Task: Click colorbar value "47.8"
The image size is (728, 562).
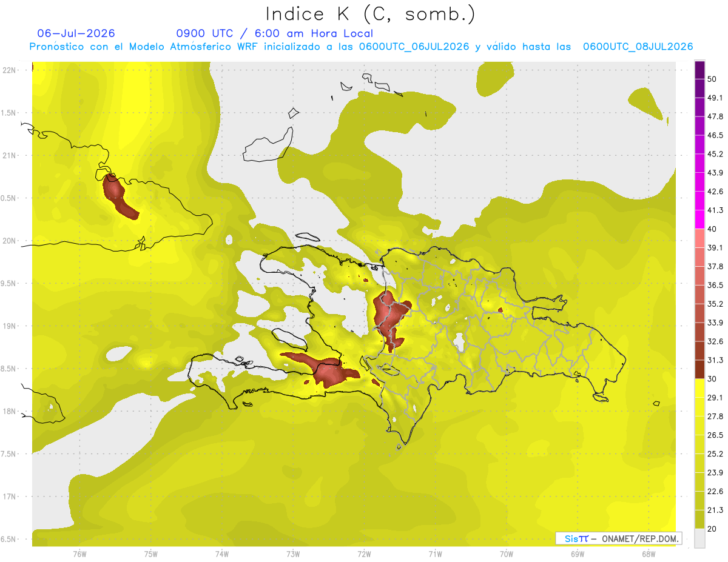Action: 716,116
